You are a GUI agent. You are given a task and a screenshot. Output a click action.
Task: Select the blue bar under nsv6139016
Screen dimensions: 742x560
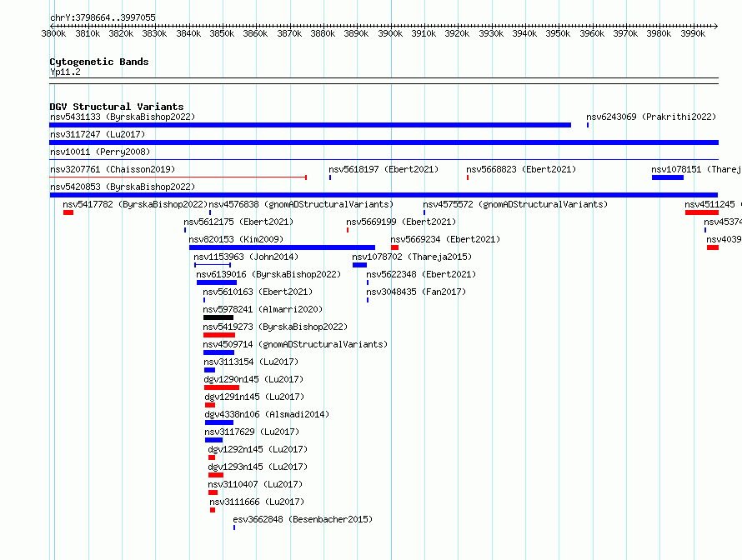coord(217,282)
